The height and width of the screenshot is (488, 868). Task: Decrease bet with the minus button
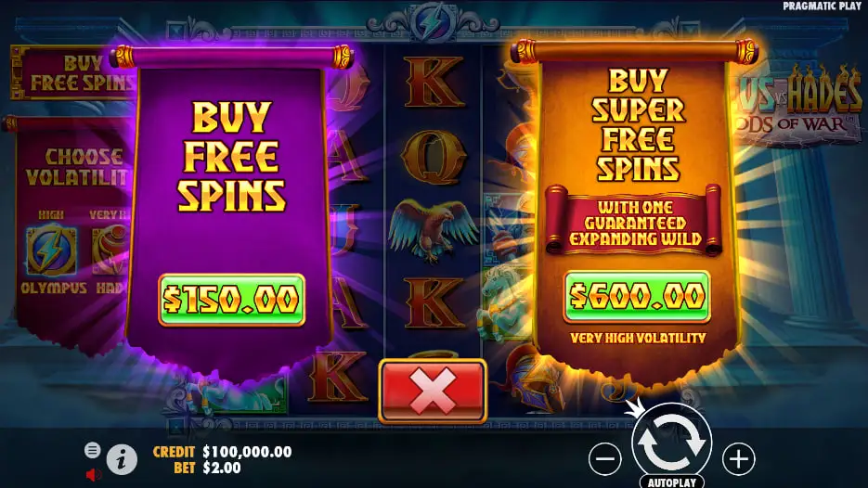coord(605,458)
